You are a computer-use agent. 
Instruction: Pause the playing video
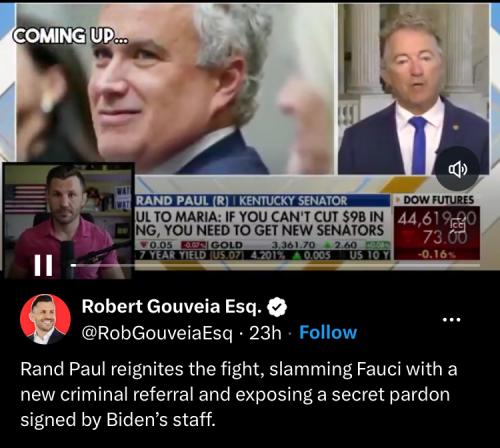pyautogui.click(x=43, y=265)
